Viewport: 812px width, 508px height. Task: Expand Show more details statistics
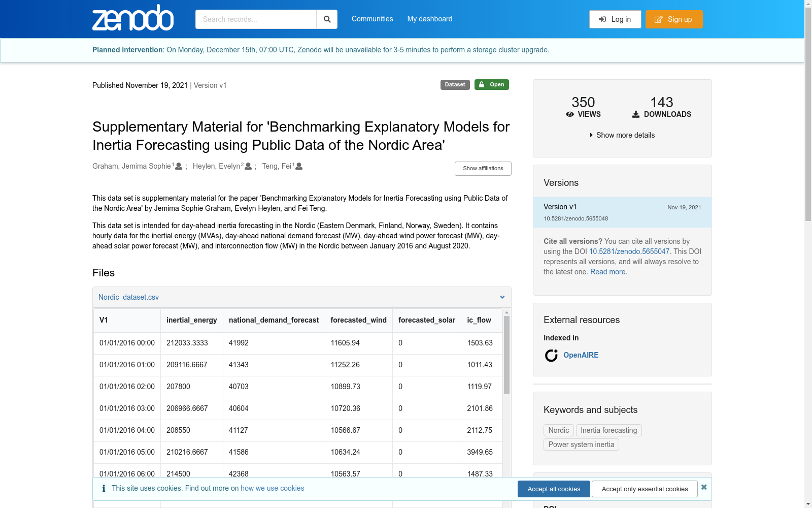(x=622, y=135)
